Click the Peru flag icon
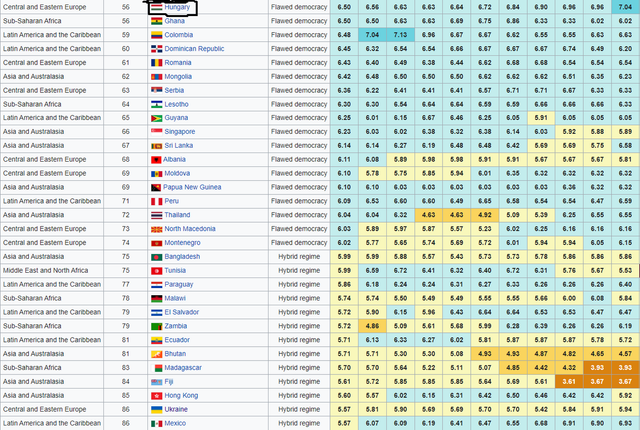 (157, 202)
